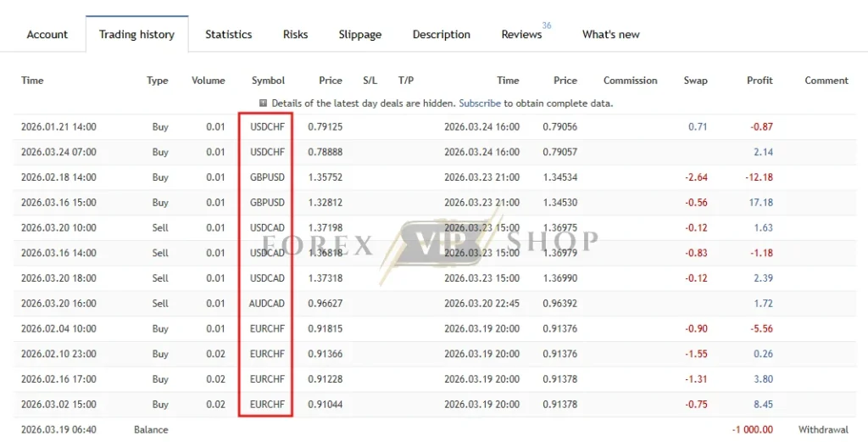
Task: Click swap value -2.64
Action: click(x=697, y=177)
